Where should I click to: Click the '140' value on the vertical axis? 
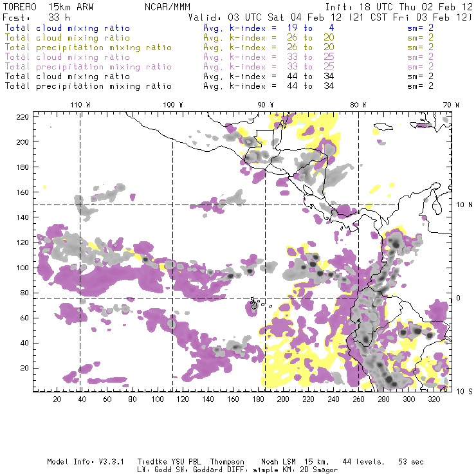coord(23,217)
